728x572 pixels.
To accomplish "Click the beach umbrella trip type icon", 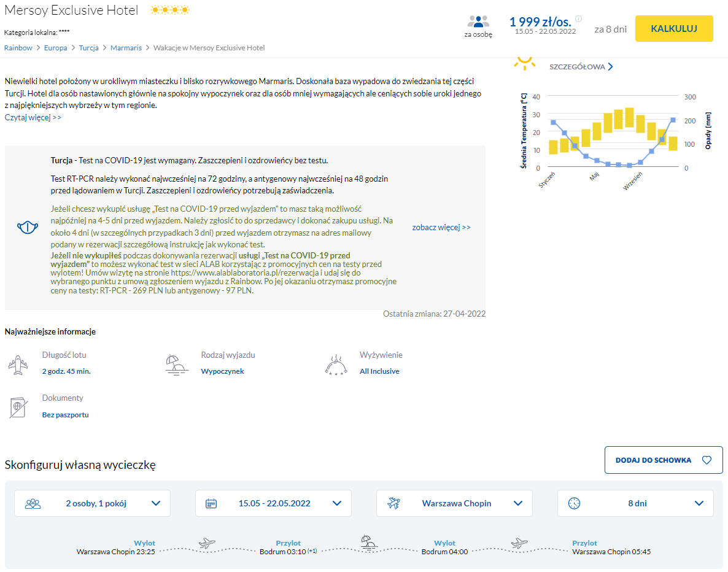I will coord(177,364).
